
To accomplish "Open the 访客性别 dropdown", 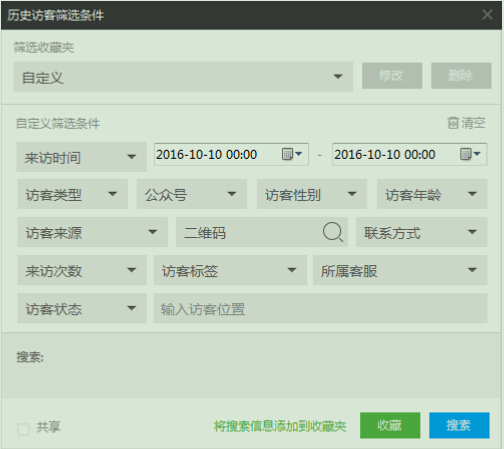I will 312,194.
